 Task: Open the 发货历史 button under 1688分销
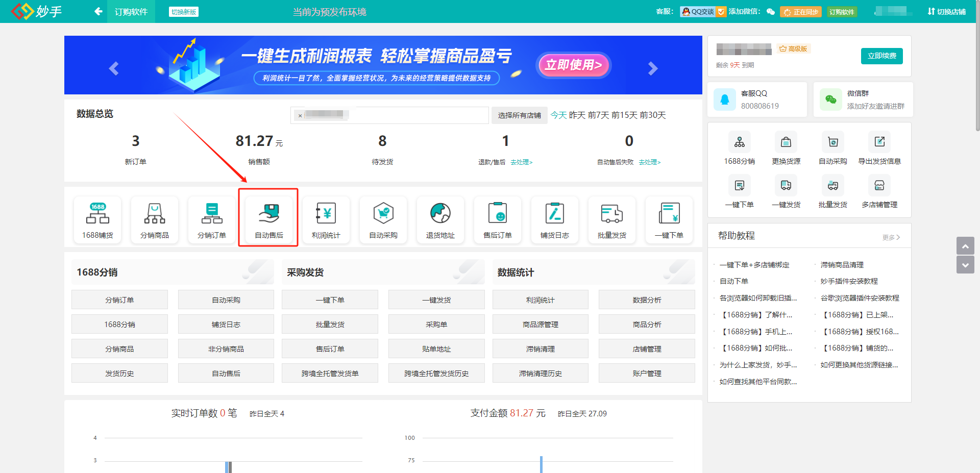coord(119,373)
